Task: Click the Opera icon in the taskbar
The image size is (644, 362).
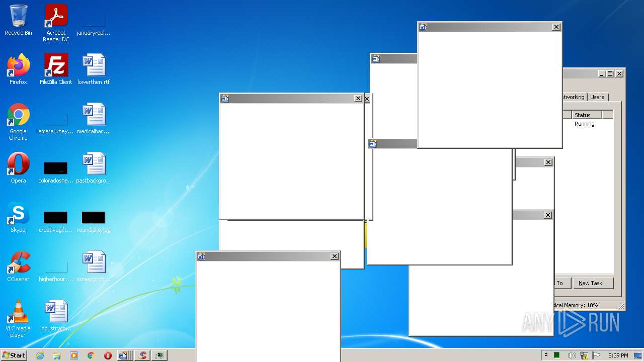Action: click(x=108, y=355)
